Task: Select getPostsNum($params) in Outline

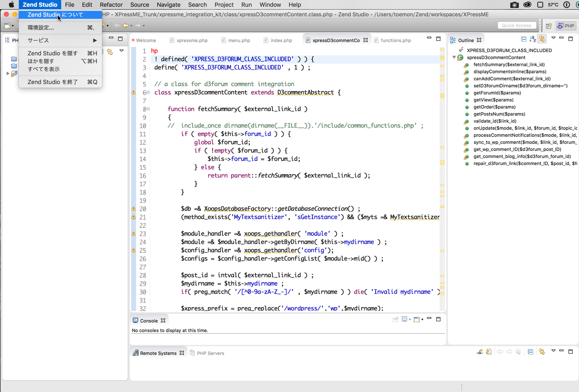Action: point(499,114)
